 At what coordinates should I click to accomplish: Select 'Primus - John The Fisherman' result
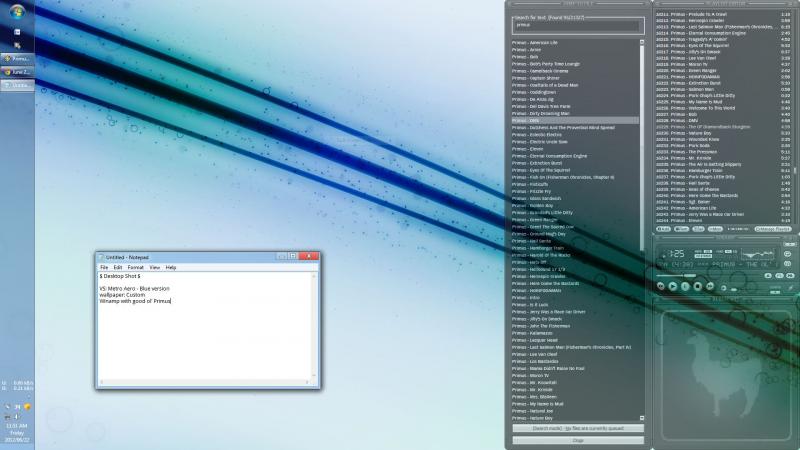coord(575,326)
